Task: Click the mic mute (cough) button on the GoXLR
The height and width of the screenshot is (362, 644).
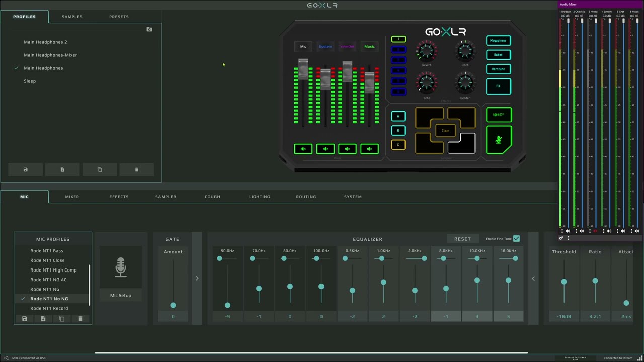Action: pos(499,140)
